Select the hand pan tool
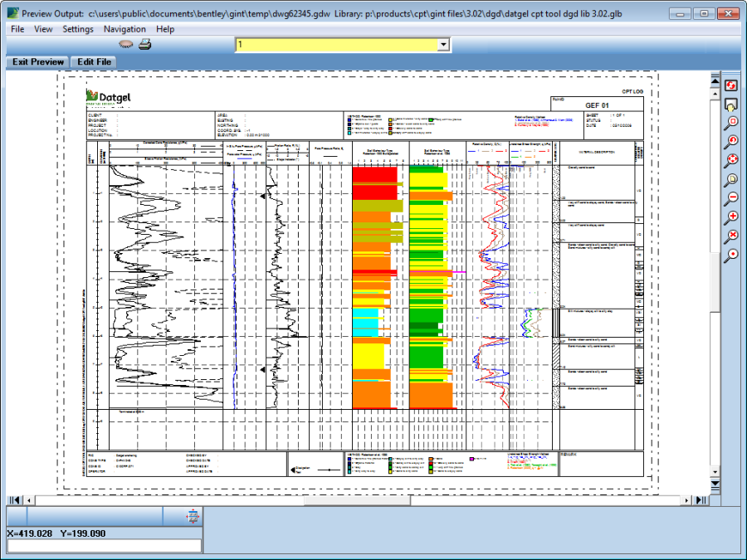The image size is (747, 560). tap(731, 105)
